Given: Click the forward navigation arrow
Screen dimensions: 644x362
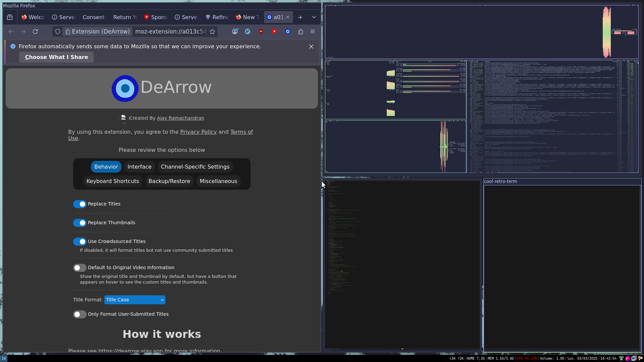Looking at the screenshot, I should coord(23,32).
